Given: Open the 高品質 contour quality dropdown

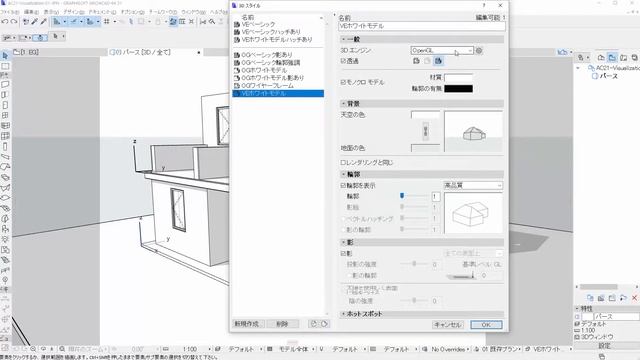Looking at the screenshot, I should pos(473,185).
